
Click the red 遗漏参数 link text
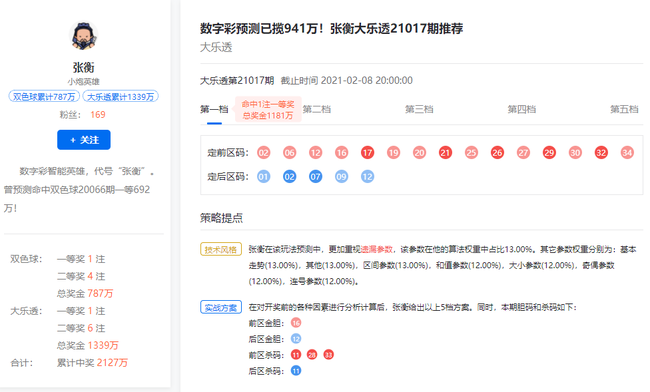(x=377, y=249)
